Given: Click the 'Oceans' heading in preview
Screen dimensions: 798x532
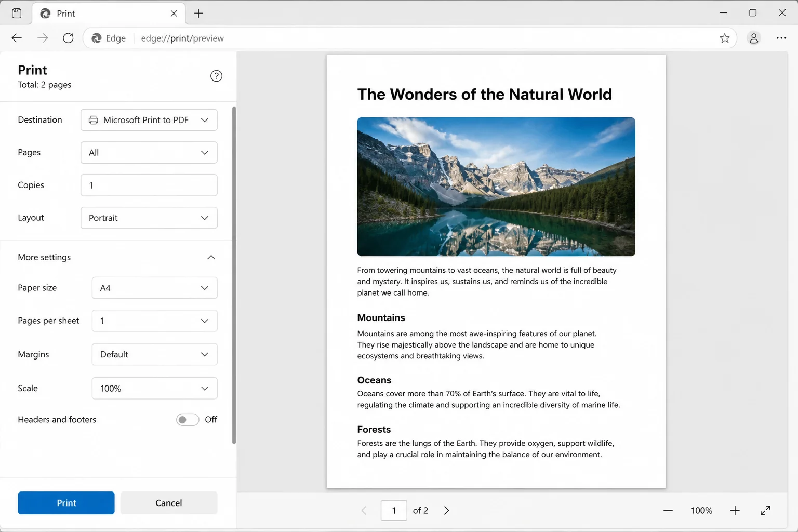Looking at the screenshot, I should (x=374, y=380).
